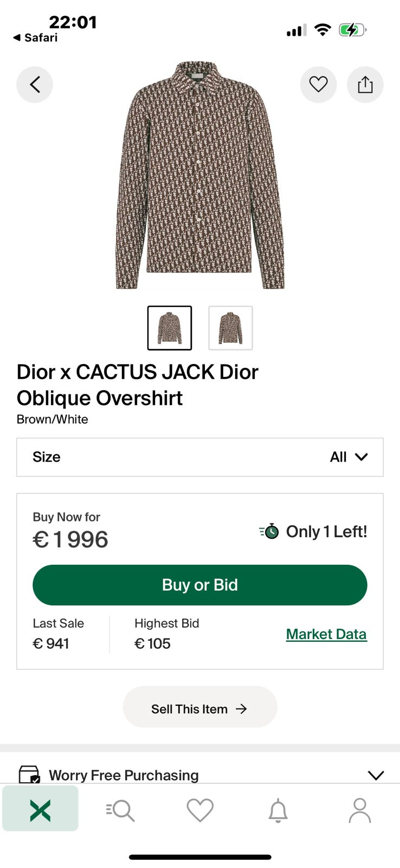Image resolution: width=400 pixels, height=868 pixels.
Task: Open the Market Data link
Action: [326, 634]
